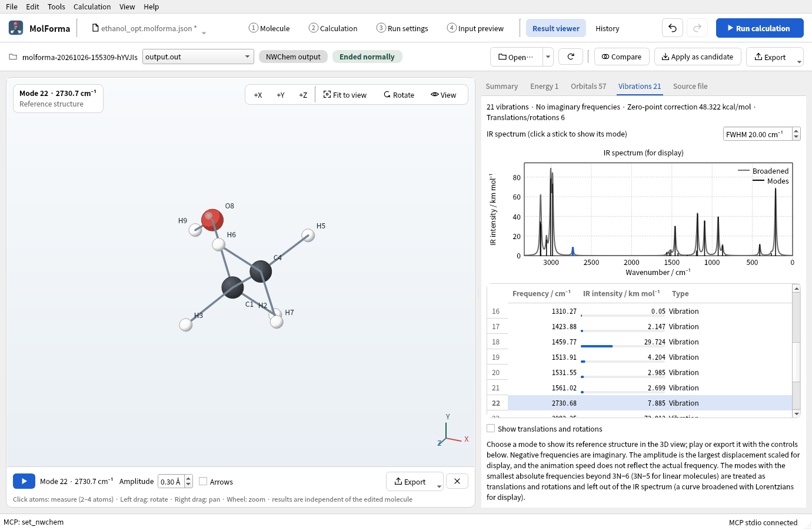The width and height of the screenshot is (812, 530).
Task: Click the Amplitude input field
Action: [x=171, y=481]
